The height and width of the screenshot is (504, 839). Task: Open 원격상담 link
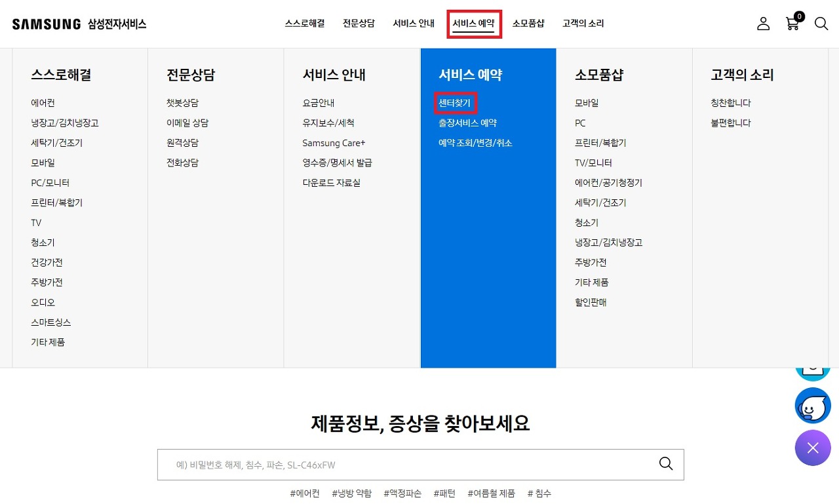point(182,143)
